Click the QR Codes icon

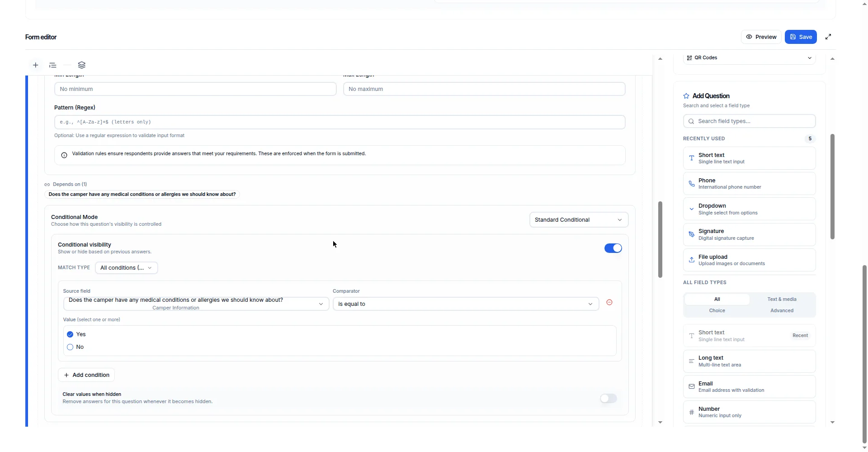point(689,58)
